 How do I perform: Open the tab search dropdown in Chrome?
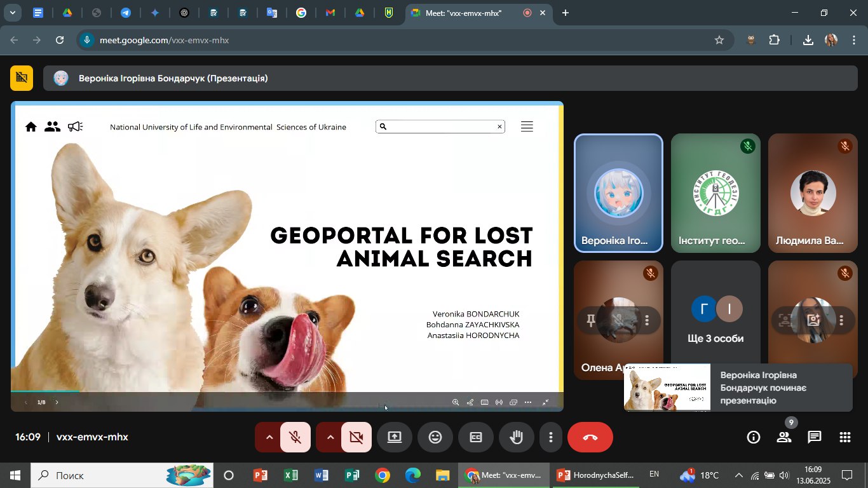(x=12, y=13)
